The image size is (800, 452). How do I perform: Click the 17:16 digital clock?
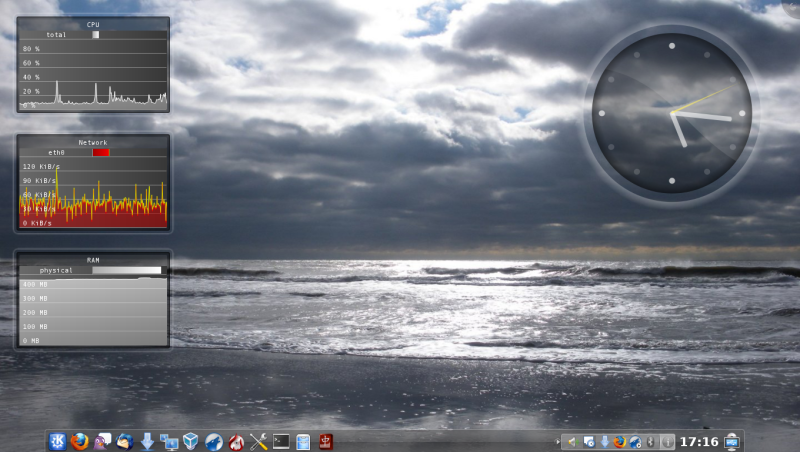pos(699,442)
